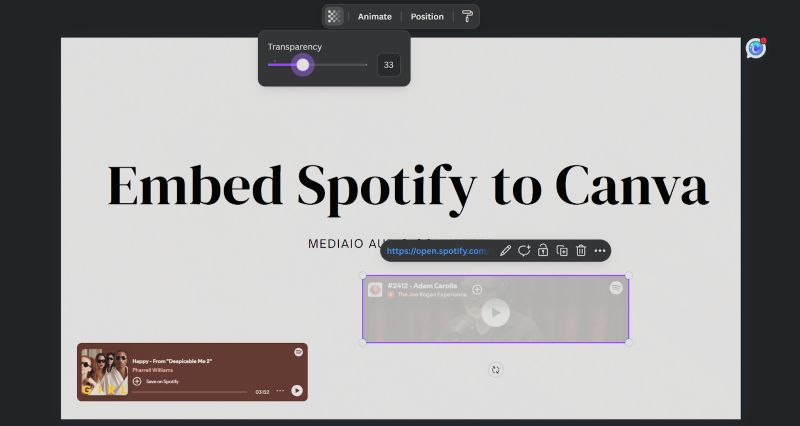Select the copy style paint roller icon
Screen dimensions: 800x426
(x=467, y=16)
